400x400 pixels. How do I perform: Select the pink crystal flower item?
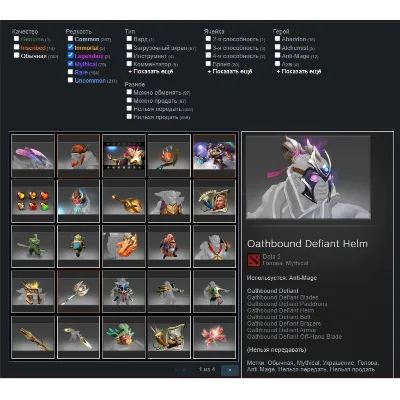click(214, 337)
